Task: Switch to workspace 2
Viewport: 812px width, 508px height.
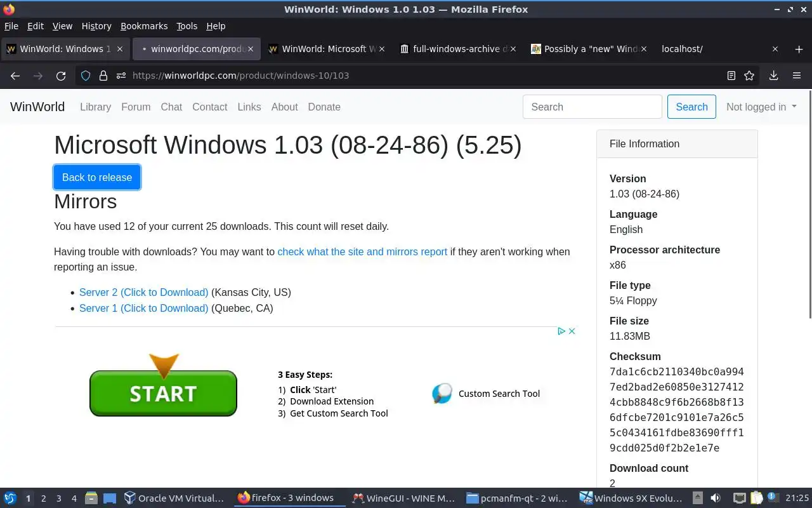Action: coord(43,498)
